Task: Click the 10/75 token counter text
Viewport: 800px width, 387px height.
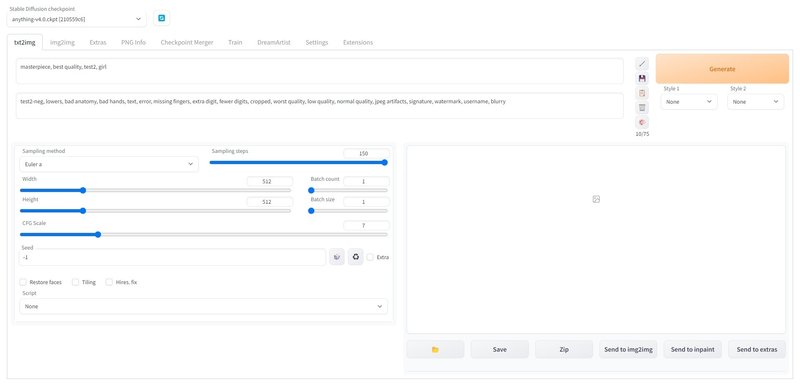Action: 642,134
